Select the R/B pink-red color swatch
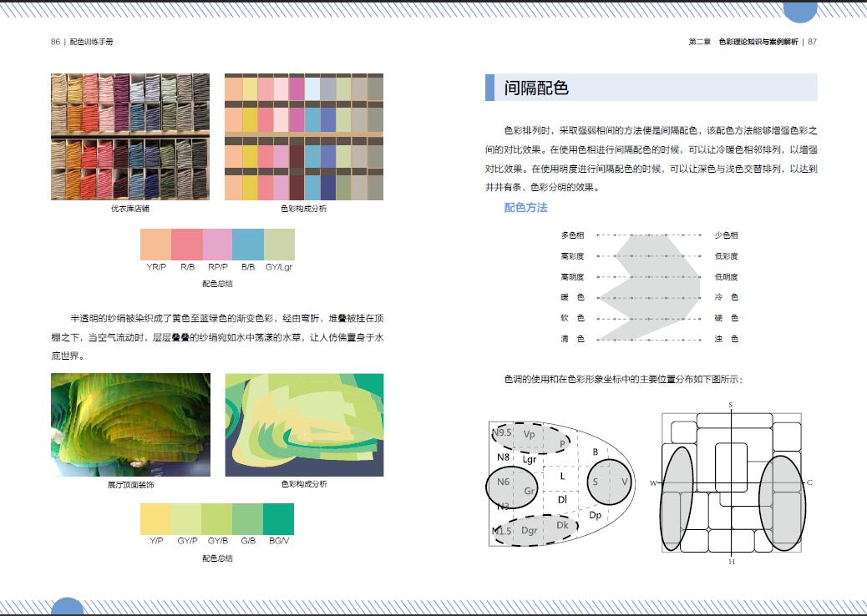The width and height of the screenshot is (867, 616). click(x=187, y=245)
